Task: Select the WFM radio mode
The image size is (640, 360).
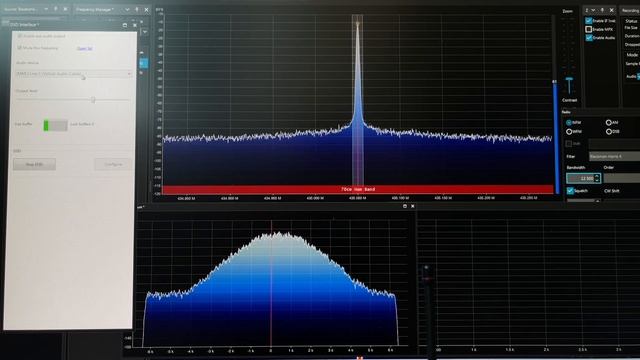Action: pos(569,131)
